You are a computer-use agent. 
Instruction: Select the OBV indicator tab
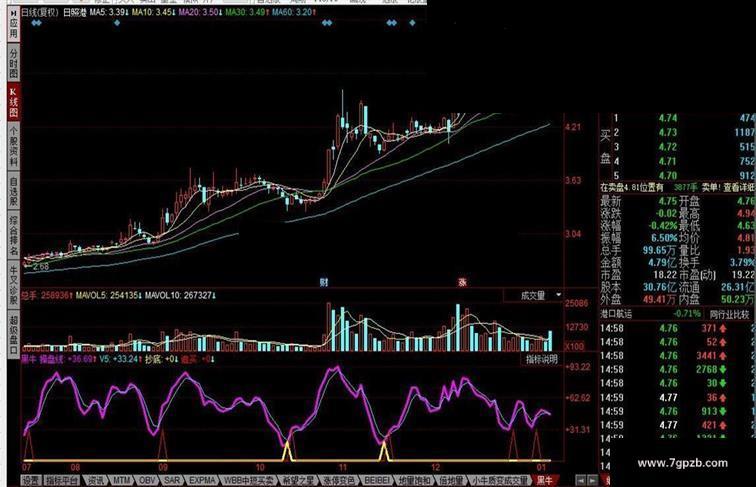point(147,480)
